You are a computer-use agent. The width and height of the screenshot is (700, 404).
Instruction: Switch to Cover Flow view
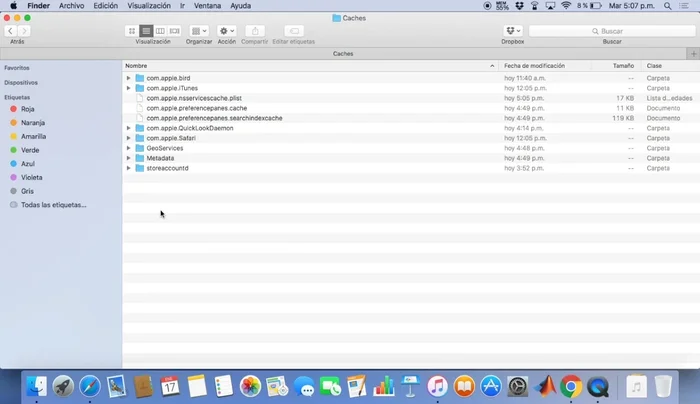click(x=174, y=31)
